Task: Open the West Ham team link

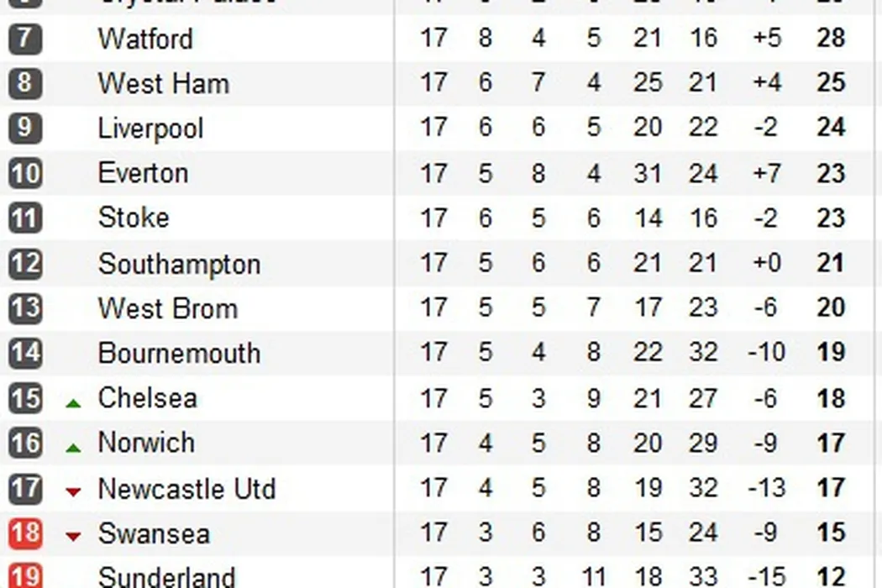Action: [163, 83]
